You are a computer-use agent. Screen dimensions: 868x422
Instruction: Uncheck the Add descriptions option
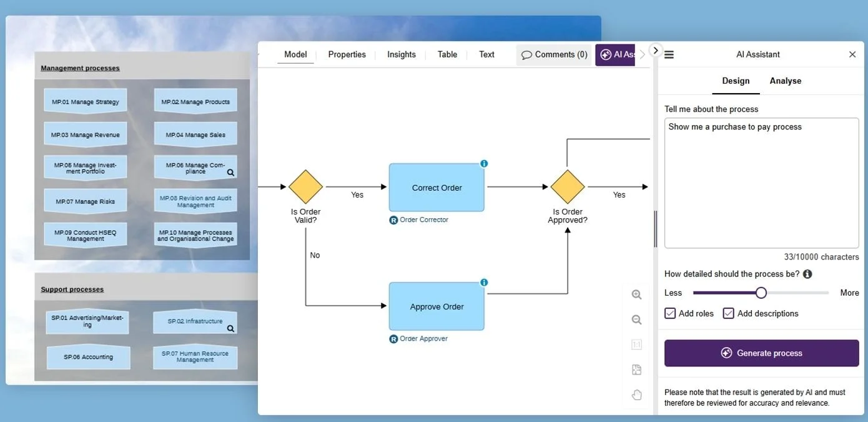(729, 313)
